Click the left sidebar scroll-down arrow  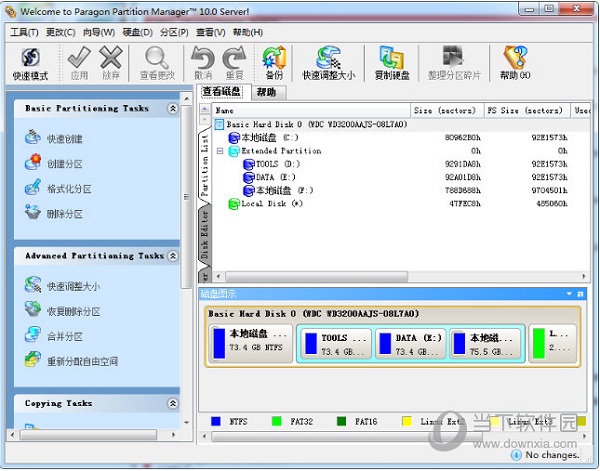point(187,423)
